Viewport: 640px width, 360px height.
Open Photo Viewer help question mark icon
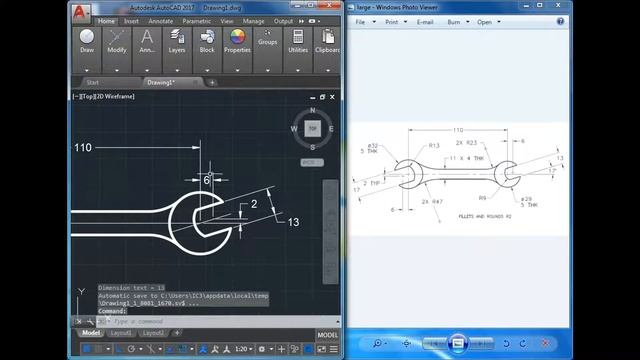(560, 21)
